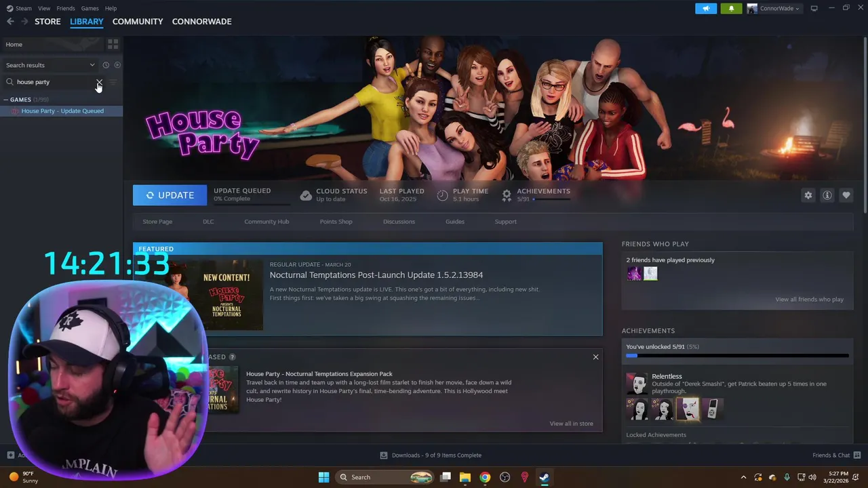Image resolution: width=868 pixels, height=488 pixels.
Task: Open the Community Hub link
Action: 267,222
